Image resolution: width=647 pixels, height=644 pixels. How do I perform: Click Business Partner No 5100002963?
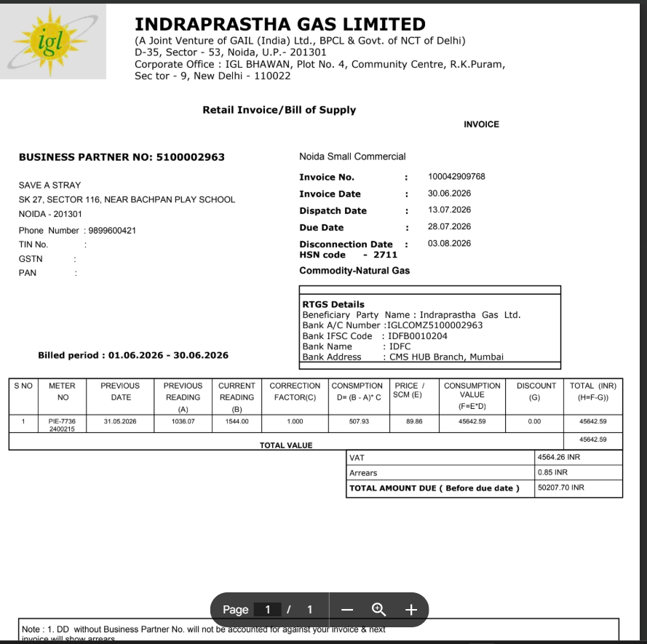(x=122, y=157)
